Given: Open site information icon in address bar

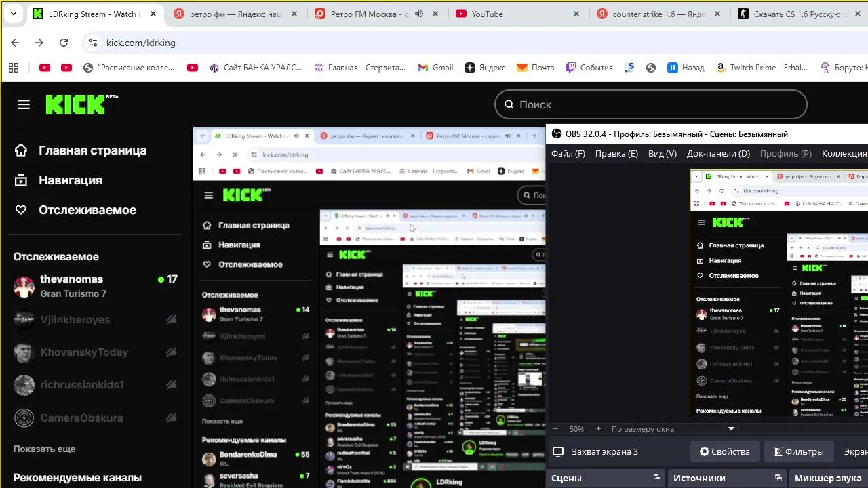Looking at the screenshot, I should (x=93, y=43).
